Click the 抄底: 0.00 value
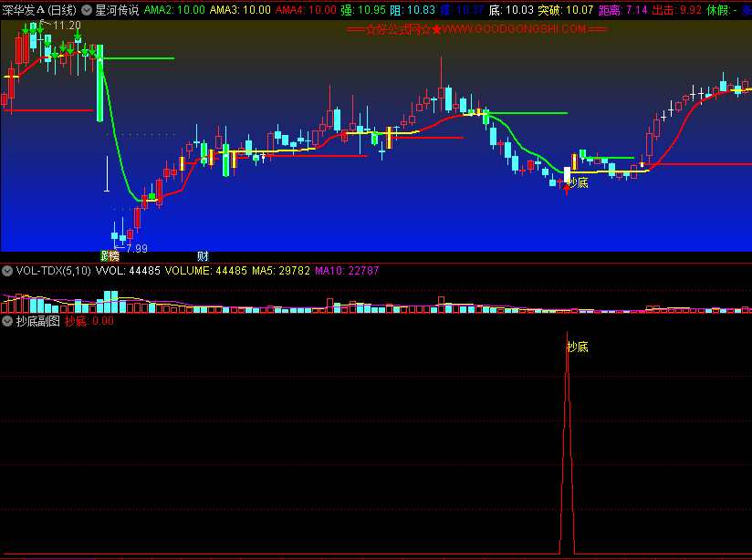The height and width of the screenshot is (560, 752). click(89, 321)
